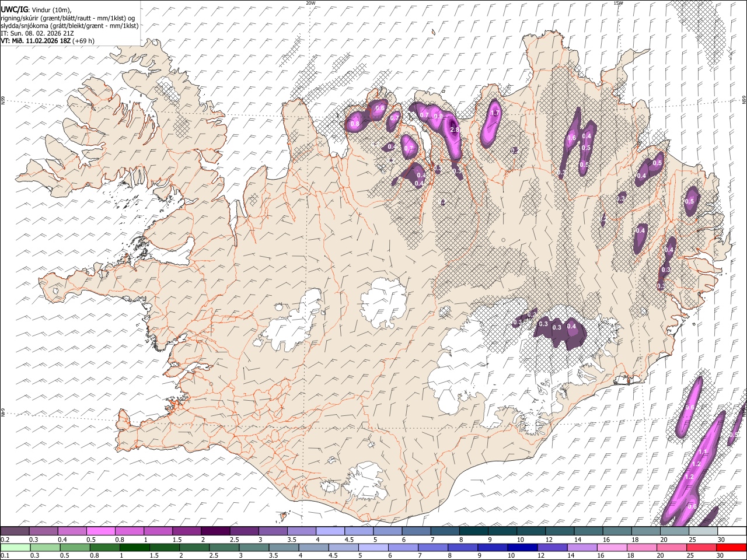Click the 0.2 swatch in the upper legend row
Viewport: 747px width, 560px height.
(15, 531)
